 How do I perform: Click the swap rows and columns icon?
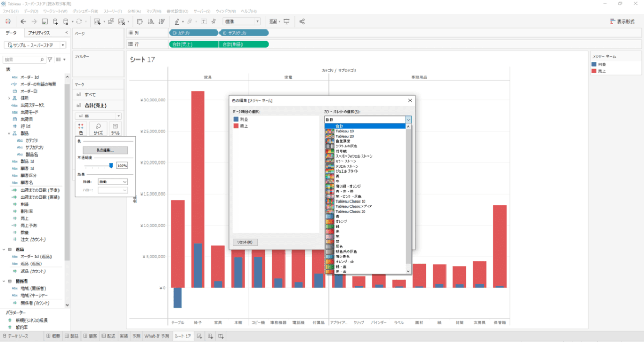[x=139, y=21]
